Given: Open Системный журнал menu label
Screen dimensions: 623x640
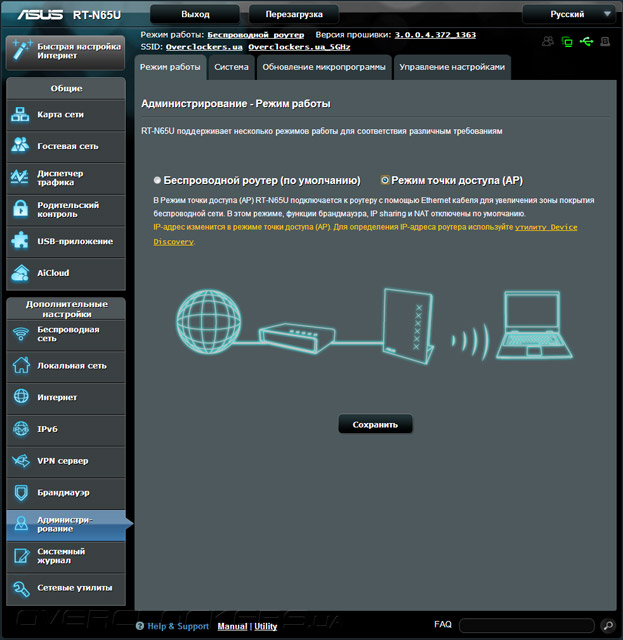Looking at the screenshot, I should (x=61, y=556).
